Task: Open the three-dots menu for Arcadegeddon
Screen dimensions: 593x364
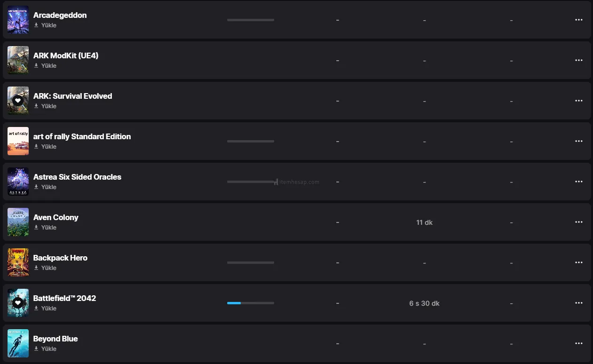Action: (578, 20)
